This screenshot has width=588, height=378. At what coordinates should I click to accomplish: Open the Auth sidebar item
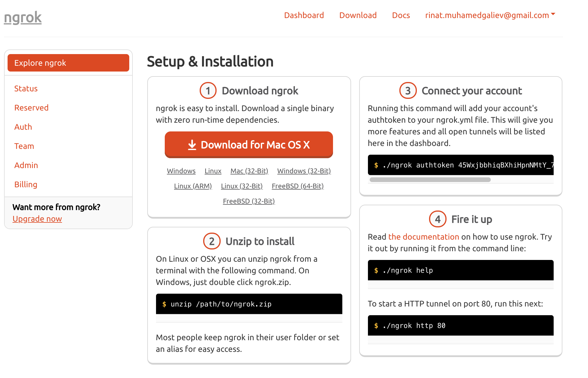tap(23, 127)
